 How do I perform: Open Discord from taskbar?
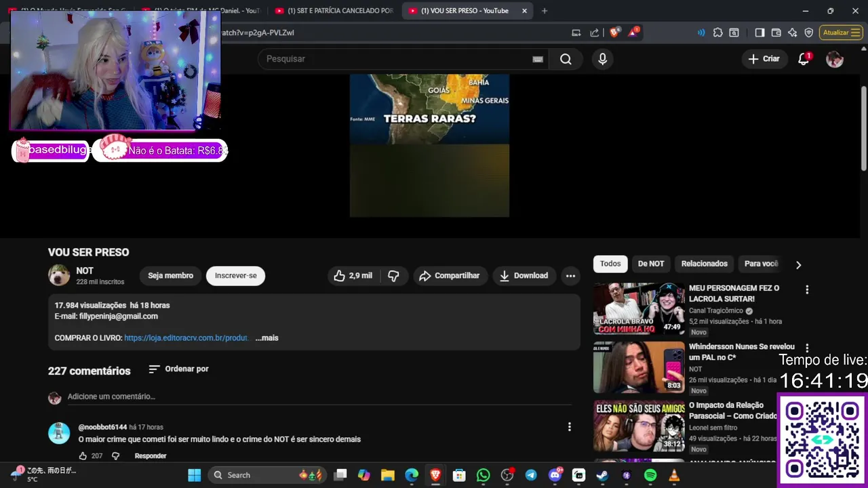555,475
